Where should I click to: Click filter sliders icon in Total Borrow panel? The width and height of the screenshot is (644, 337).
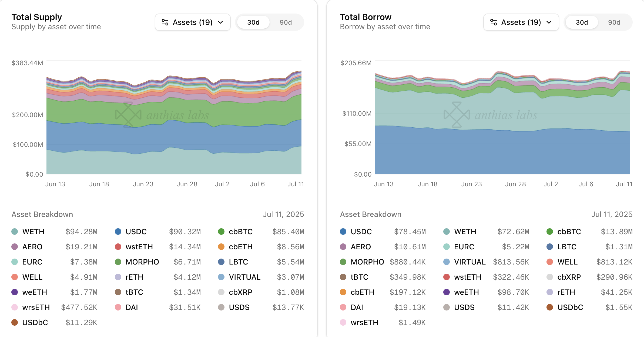click(494, 22)
